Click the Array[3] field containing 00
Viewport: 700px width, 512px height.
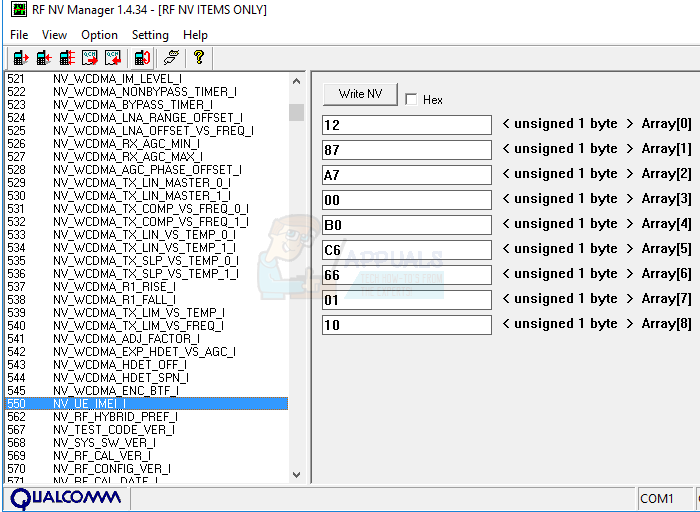(407, 200)
